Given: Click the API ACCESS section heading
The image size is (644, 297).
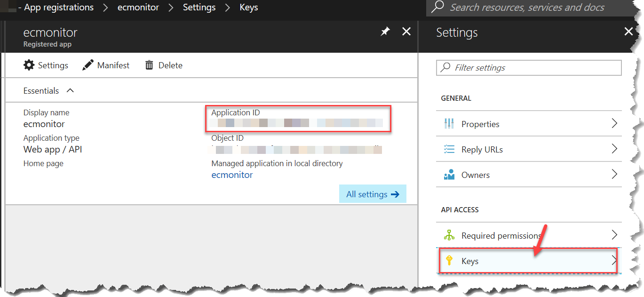Looking at the screenshot, I should 460,210.
